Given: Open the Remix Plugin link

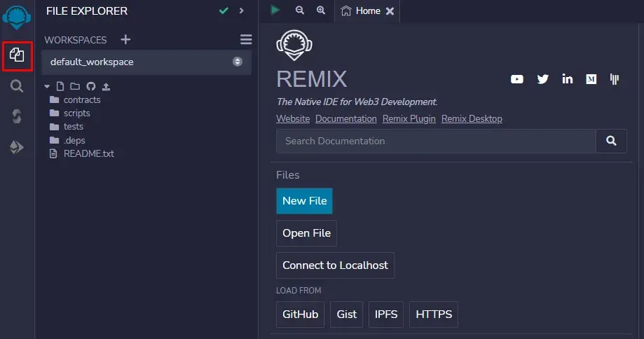Looking at the screenshot, I should (x=409, y=118).
